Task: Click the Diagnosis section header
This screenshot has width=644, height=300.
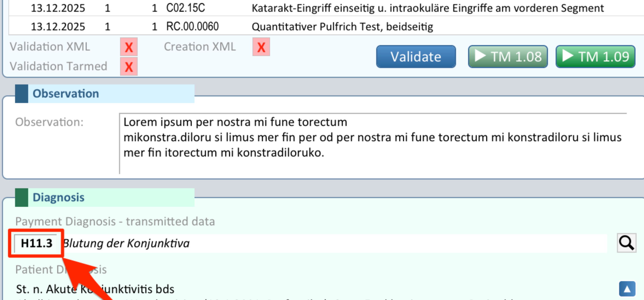Action: click(x=59, y=197)
